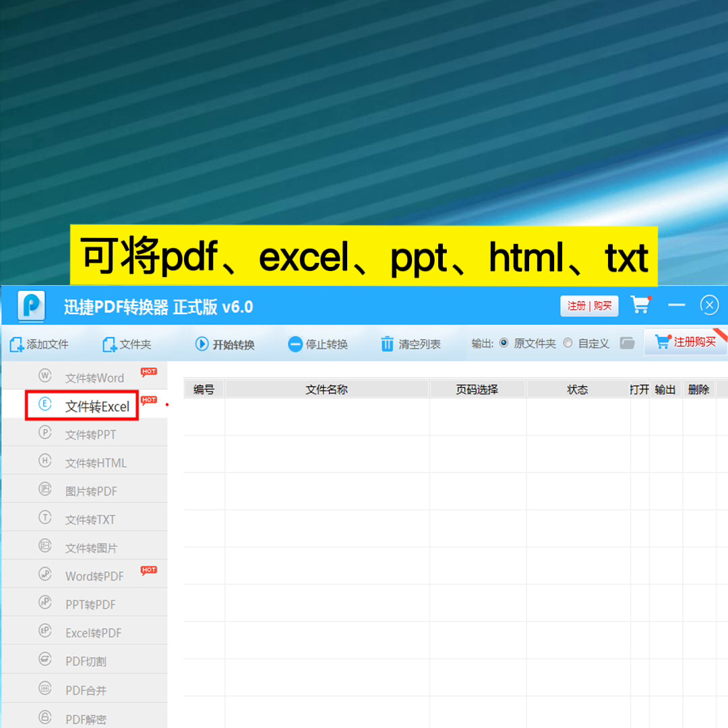
Task: Clear the list with 清空列表
Action: pos(411,344)
